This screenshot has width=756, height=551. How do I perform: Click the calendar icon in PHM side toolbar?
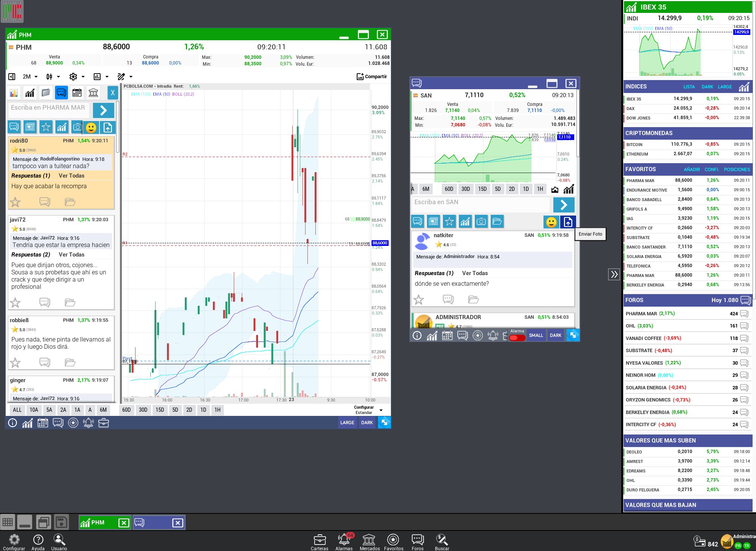pyautogui.click(x=77, y=93)
